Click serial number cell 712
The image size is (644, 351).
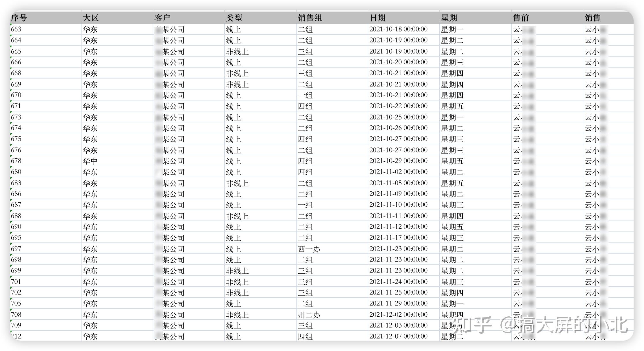coord(16,336)
